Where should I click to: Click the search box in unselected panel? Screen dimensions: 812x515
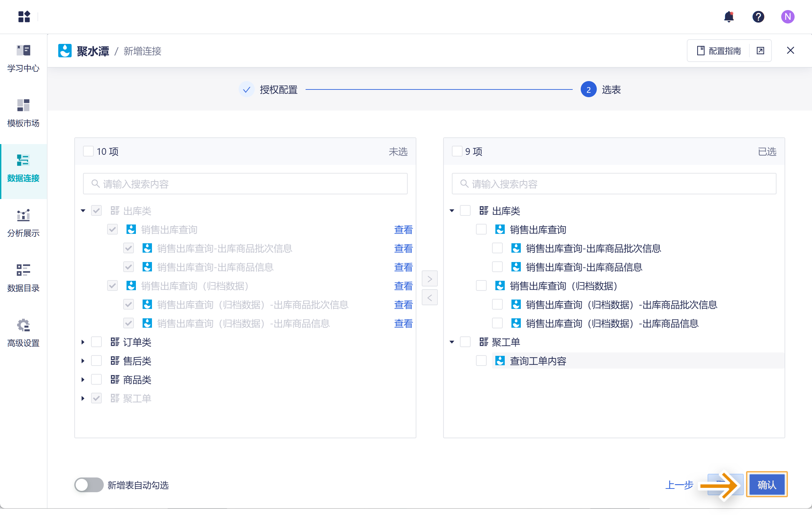[245, 184]
